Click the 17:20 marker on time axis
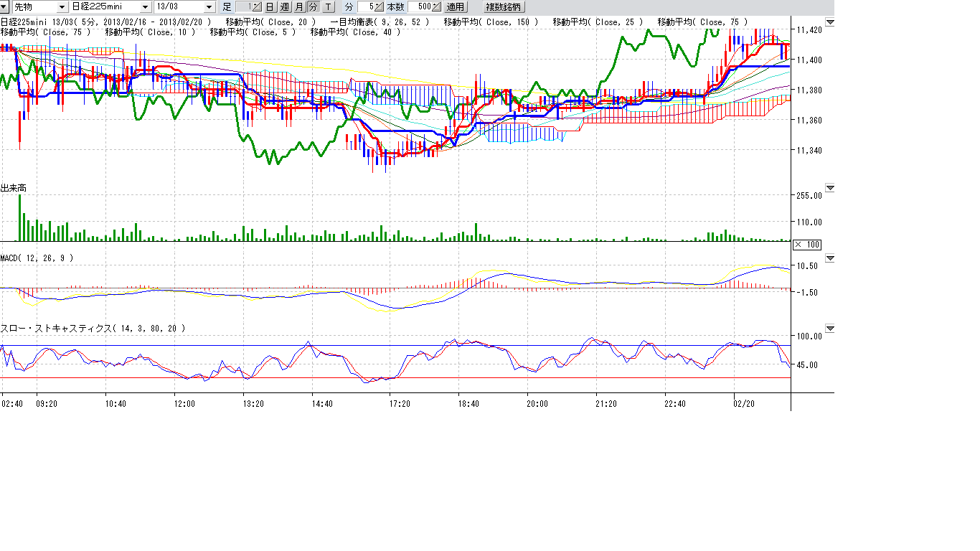Image resolution: width=980 pixels, height=551 pixels. [400, 404]
